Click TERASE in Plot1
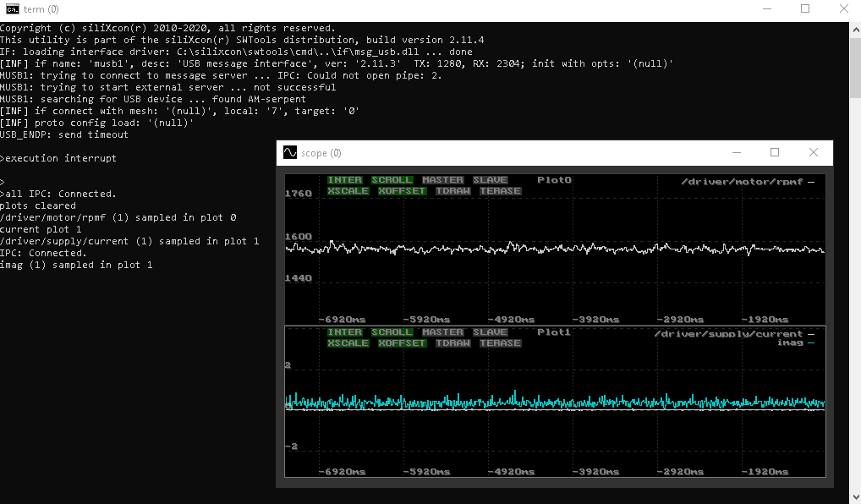This screenshot has width=861, height=504. click(x=500, y=343)
